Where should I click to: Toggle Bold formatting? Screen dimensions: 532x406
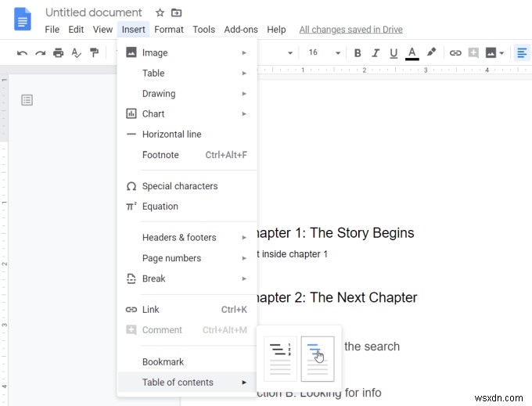coord(358,53)
